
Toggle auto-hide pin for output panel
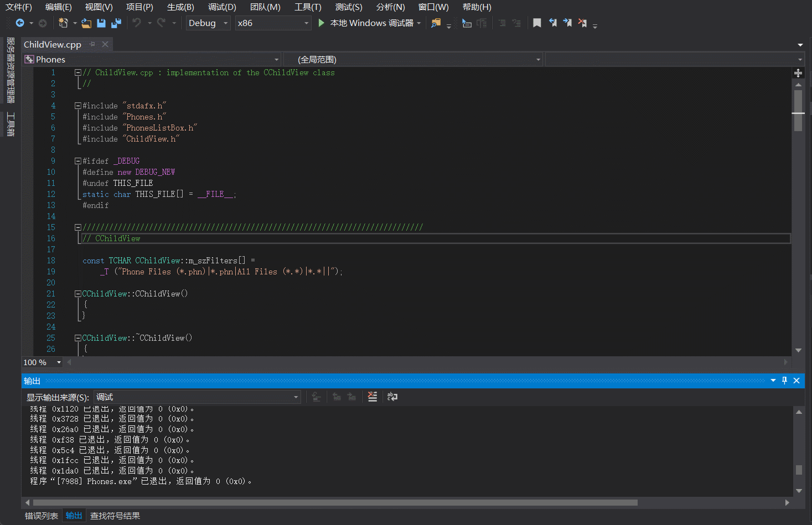pos(784,381)
